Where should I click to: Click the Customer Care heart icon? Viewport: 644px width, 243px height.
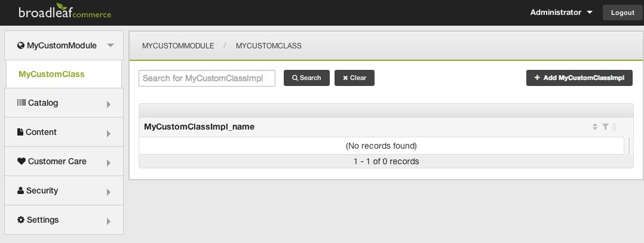[22, 161]
